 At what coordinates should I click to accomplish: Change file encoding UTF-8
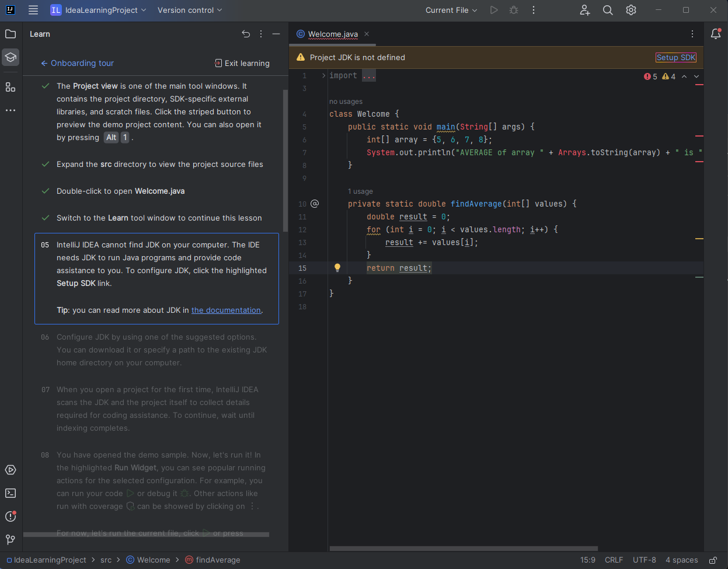point(645,560)
